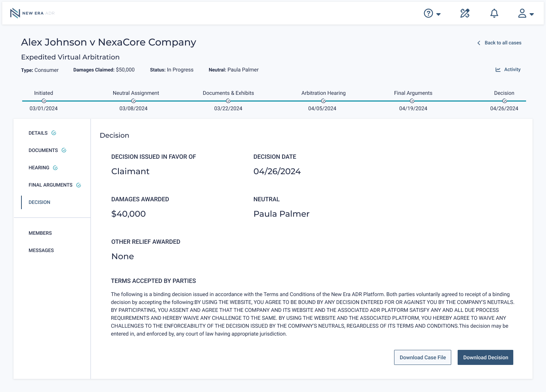Click the 03/08/2024 timeline date
546x392 pixels.
pos(133,108)
